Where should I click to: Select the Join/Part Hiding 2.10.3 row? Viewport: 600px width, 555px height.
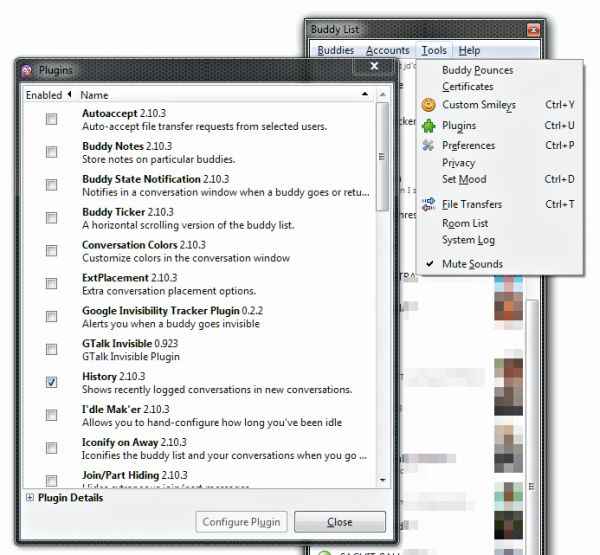click(x=198, y=477)
